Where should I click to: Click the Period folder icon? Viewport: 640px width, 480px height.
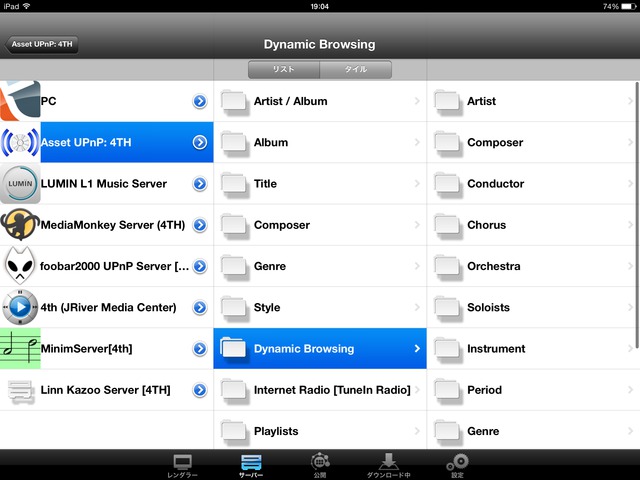[448, 390]
